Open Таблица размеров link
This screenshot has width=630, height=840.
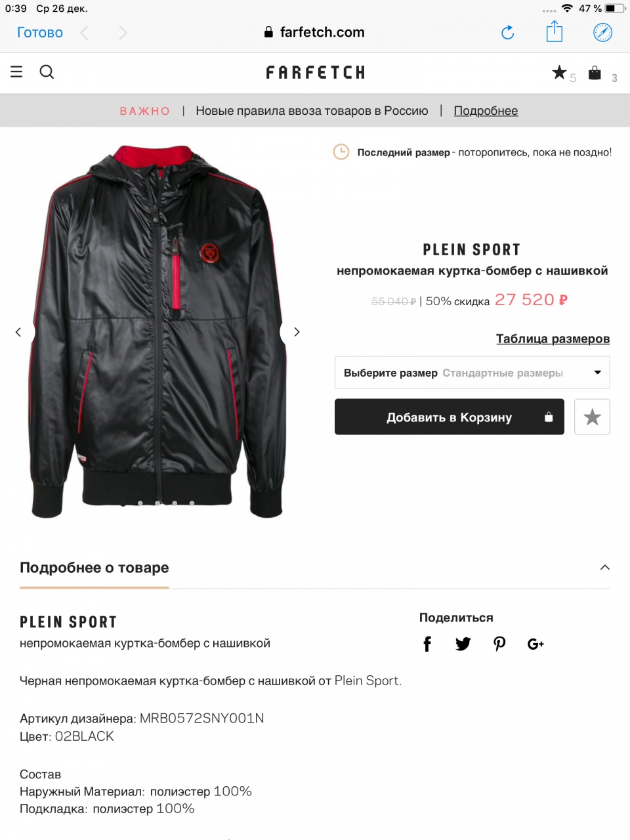(x=553, y=339)
